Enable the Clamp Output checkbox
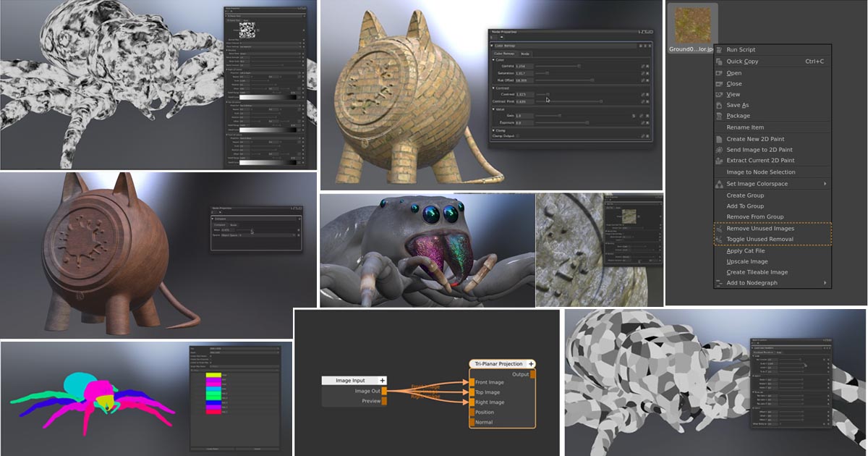The image size is (868, 456). pos(518,136)
